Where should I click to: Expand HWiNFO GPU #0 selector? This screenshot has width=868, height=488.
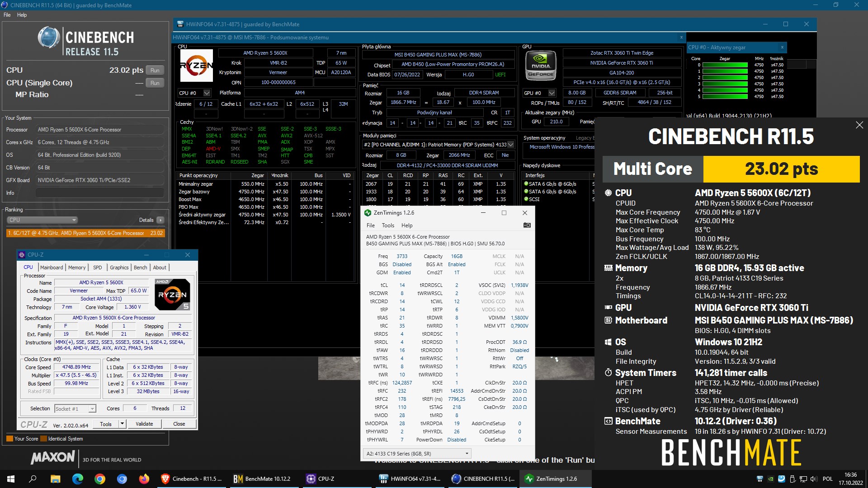[x=552, y=93]
